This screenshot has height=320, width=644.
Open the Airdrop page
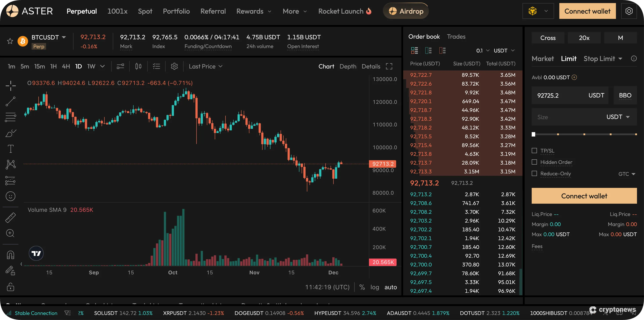pos(406,11)
